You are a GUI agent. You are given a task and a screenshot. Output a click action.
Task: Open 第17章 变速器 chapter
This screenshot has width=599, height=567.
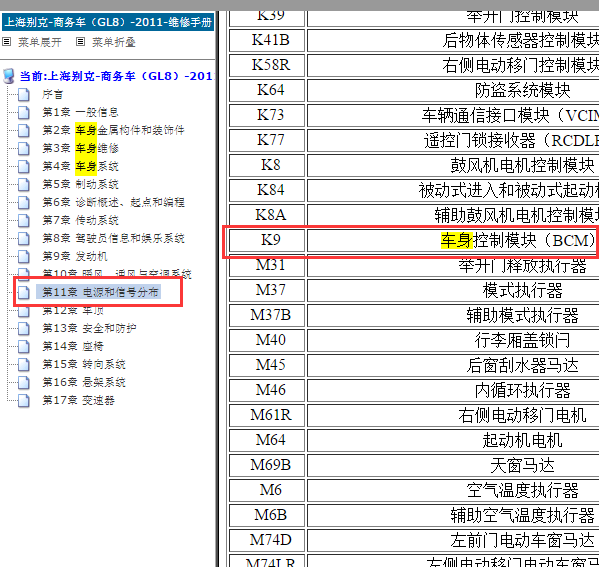coord(78,400)
